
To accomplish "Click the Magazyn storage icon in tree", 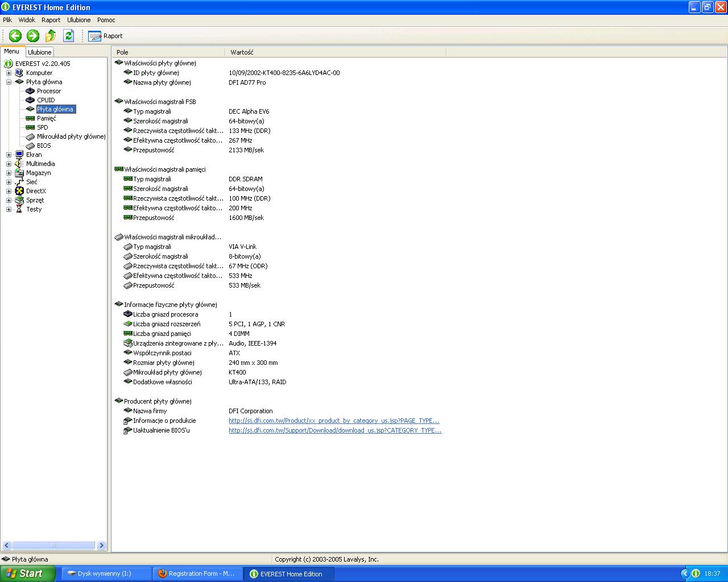I will [x=19, y=173].
